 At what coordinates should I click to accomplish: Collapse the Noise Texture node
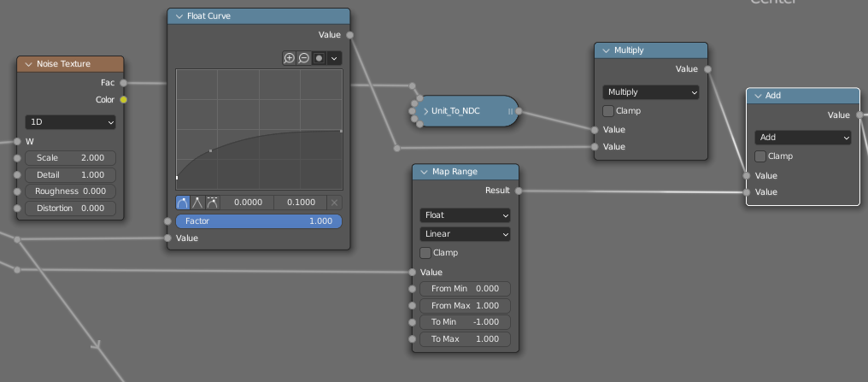tap(29, 64)
